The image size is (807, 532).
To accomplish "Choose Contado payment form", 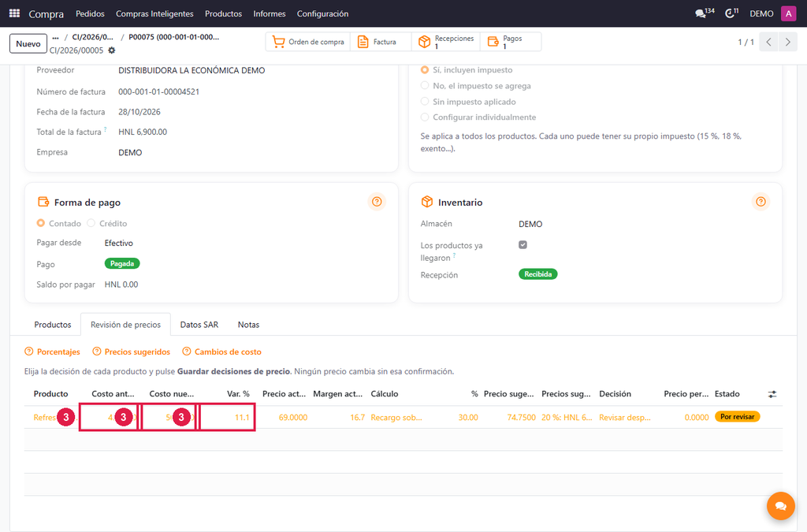I will click(41, 223).
